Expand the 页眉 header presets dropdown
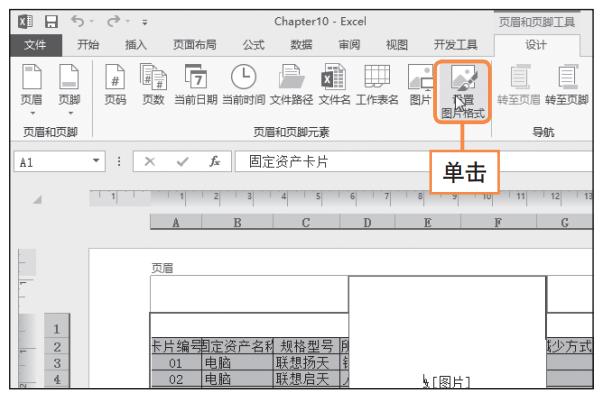Screen dimensions: 605x399 [x=32, y=113]
